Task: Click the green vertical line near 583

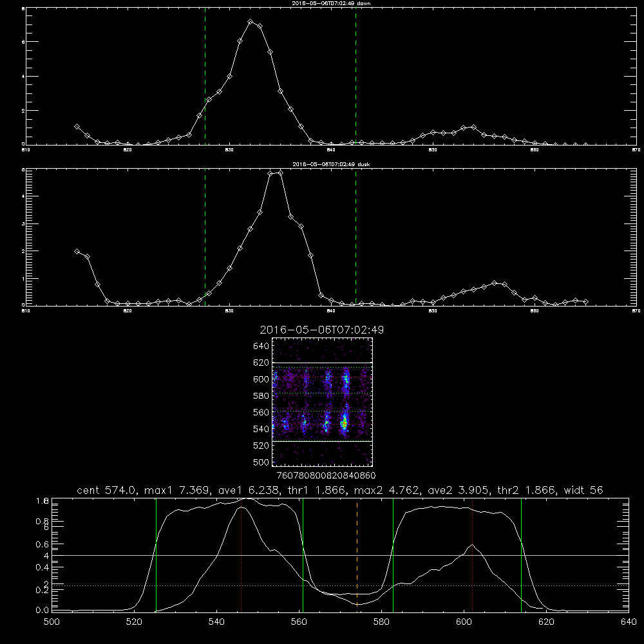Action: tap(393, 554)
